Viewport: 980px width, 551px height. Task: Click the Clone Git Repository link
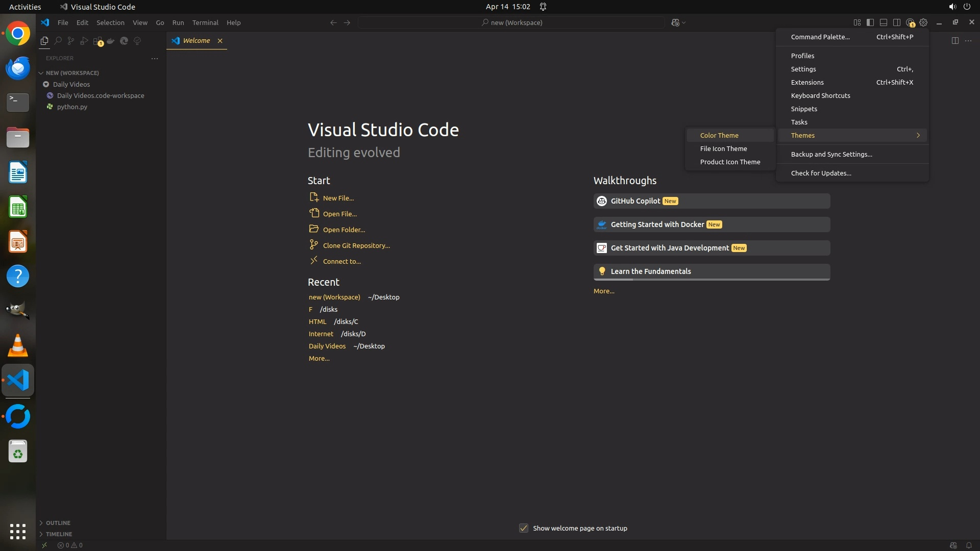coord(356,245)
